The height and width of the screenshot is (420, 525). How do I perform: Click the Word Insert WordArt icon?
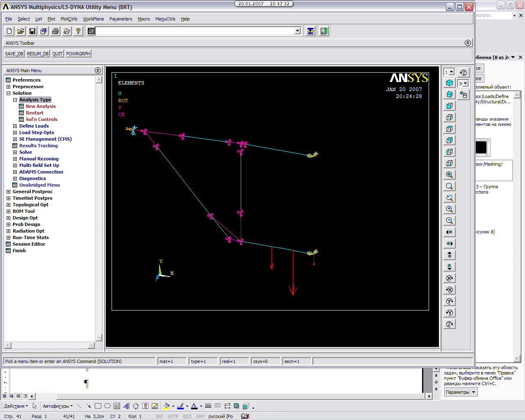[x=126, y=406]
